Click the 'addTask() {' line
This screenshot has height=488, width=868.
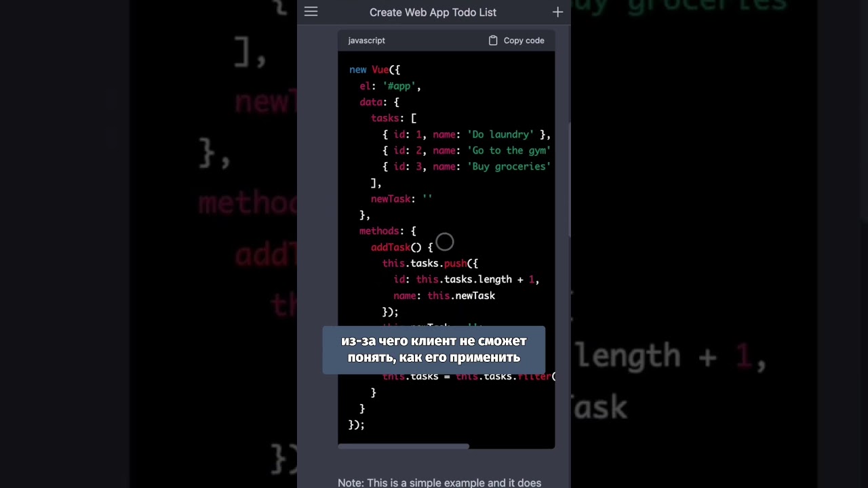pos(401,247)
